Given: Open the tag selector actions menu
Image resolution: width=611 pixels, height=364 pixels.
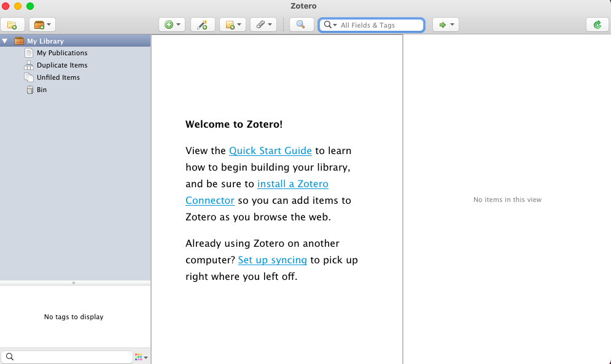Looking at the screenshot, I should [141, 357].
